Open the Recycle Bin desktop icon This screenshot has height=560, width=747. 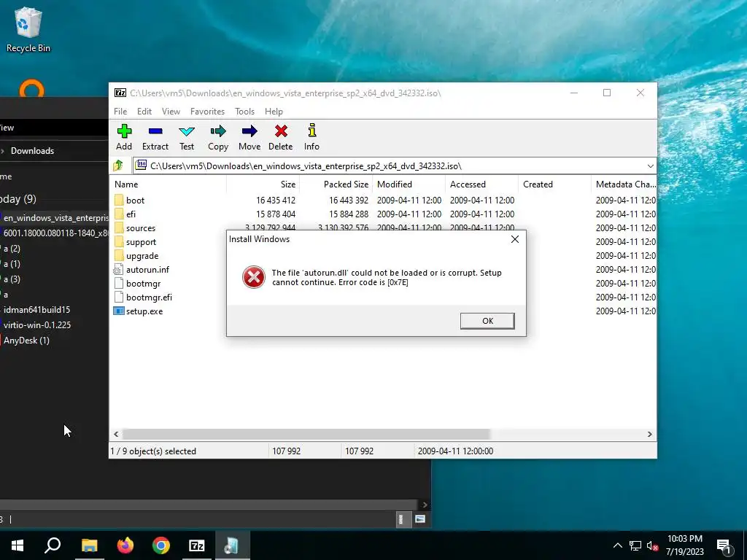(28, 29)
